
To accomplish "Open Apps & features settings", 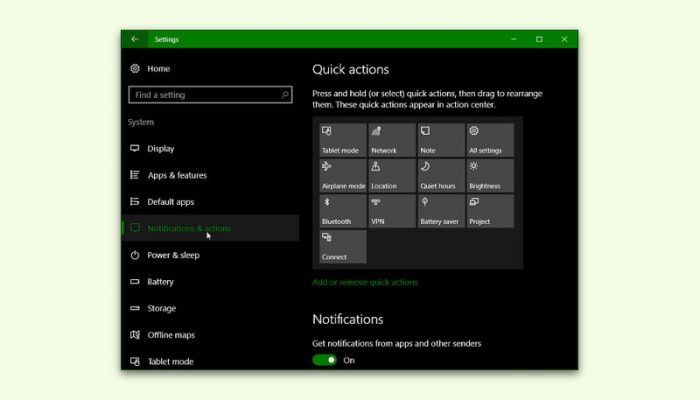I will [x=210, y=175].
